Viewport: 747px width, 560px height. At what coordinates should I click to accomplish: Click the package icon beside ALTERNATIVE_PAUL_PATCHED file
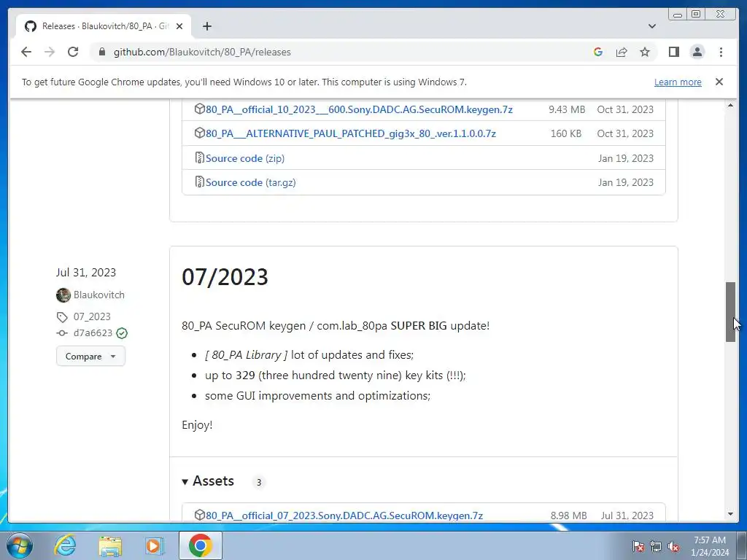[x=200, y=133]
